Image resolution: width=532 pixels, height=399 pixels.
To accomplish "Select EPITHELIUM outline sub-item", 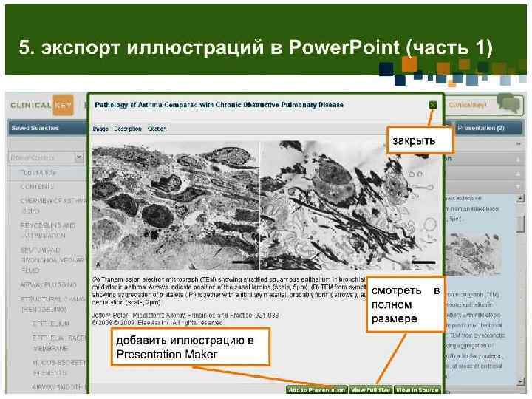I will 50,324.
